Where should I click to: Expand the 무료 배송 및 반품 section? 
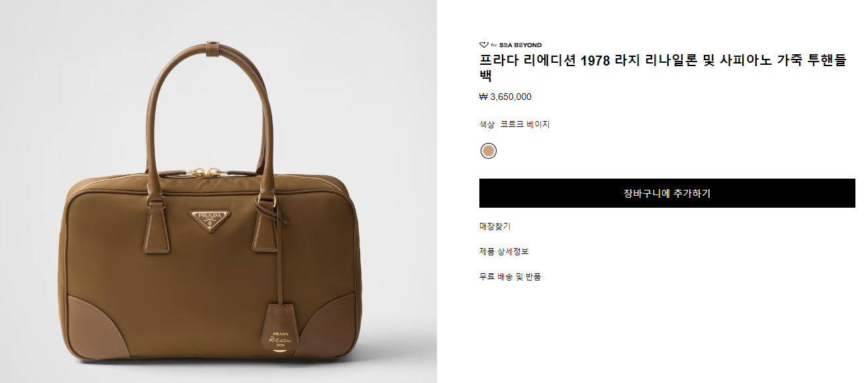point(510,277)
